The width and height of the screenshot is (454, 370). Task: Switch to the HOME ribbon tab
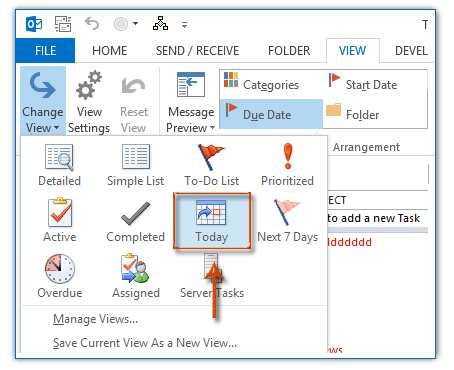click(109, 51)
